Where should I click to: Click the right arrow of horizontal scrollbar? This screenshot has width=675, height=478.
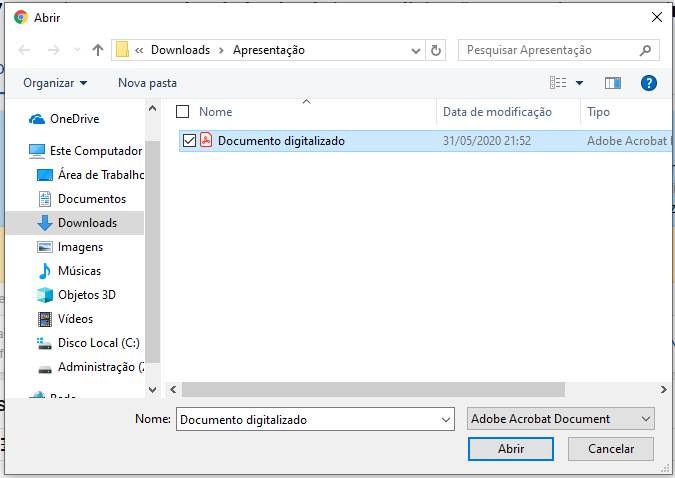click(664, 390)
